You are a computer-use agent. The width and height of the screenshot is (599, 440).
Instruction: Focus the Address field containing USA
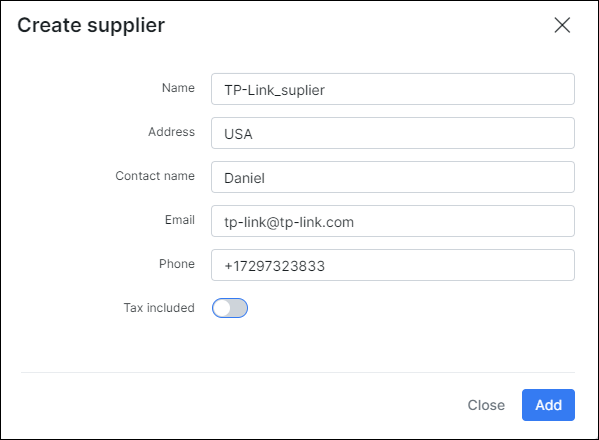[x=393, y=133]
